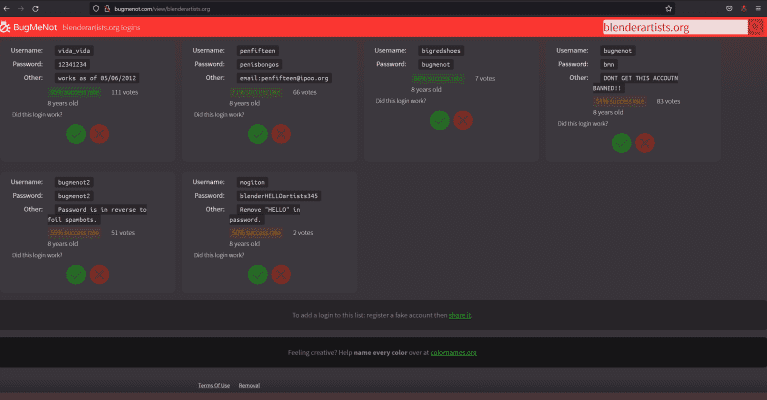Image resolution: width=767 pixels, height=400 pixels.
Task: Mark penfifteen login as working
Action: pos(258,134)
